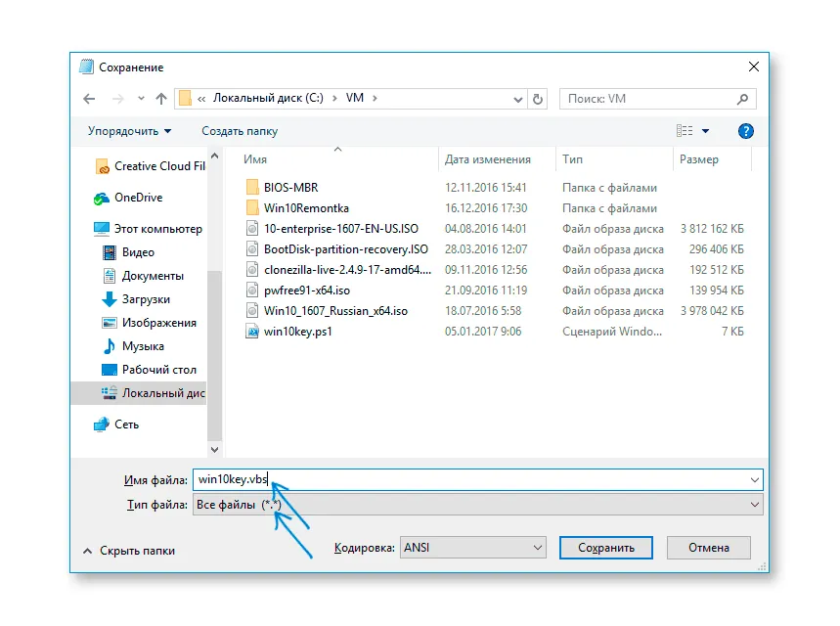The height and width of the screenshot is (626, 840).
Task: Open the Упорядочить dropdown menu
Action: [x=129, y=131]
